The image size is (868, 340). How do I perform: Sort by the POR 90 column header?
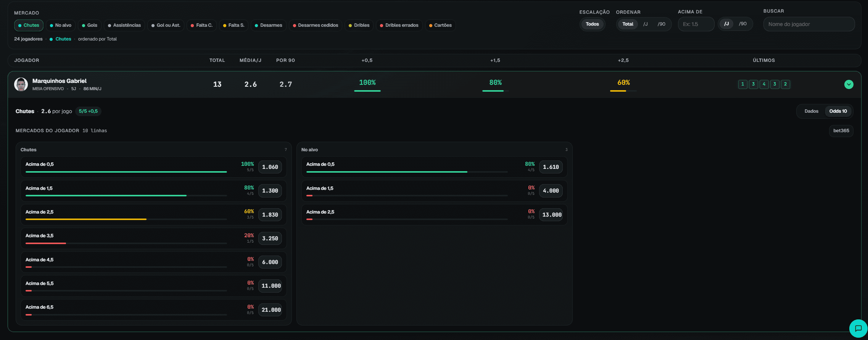click(x=285, y=60)
